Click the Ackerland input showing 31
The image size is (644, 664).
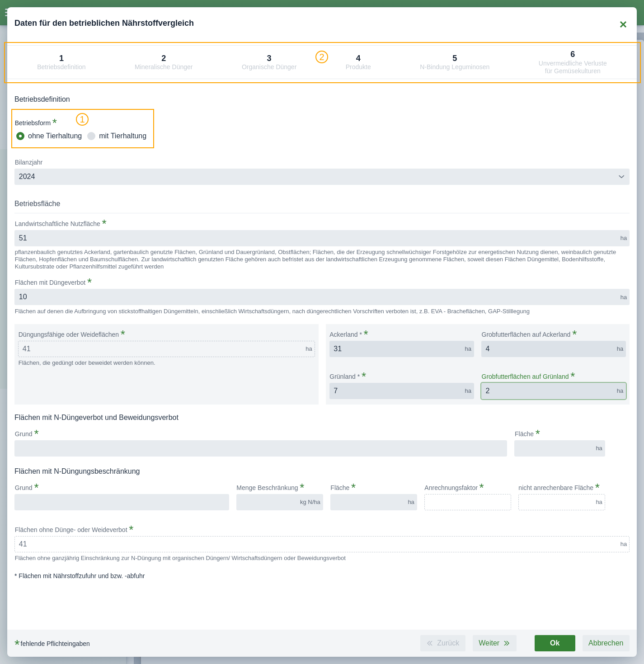tap(402, 349)
